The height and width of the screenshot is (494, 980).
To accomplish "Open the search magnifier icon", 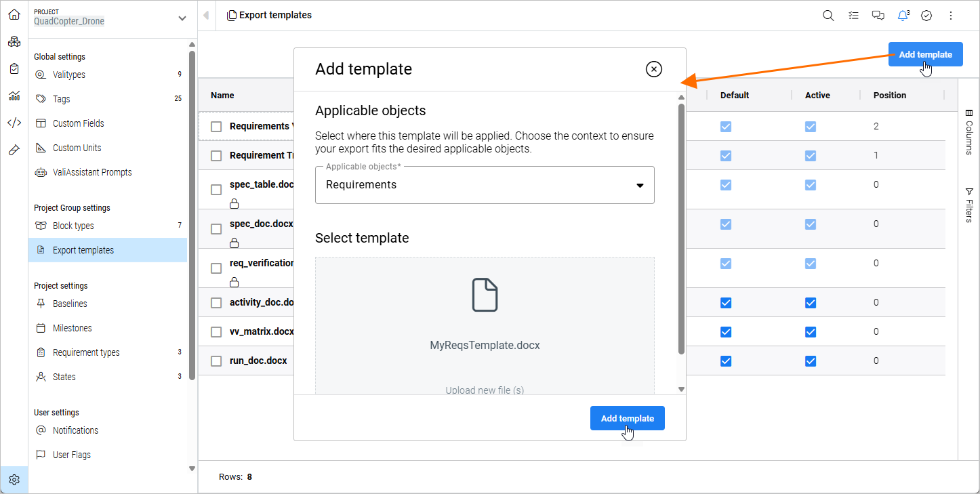I will tap(828, 16).
